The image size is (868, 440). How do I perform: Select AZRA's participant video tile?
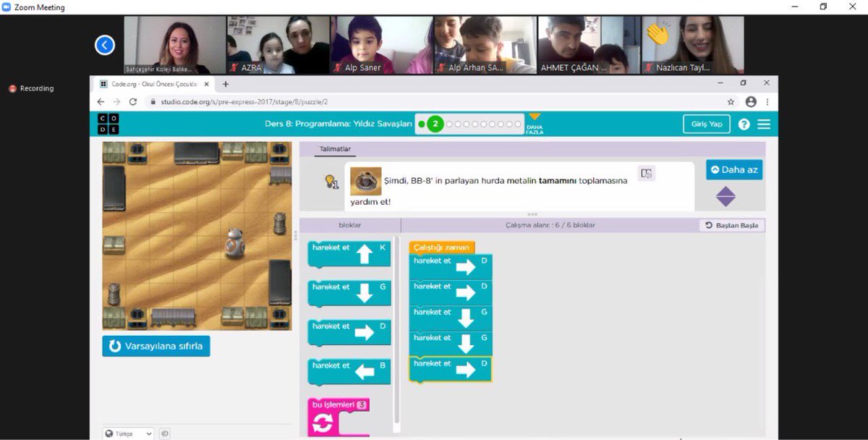pyautogui.click(x=278, y=45)
